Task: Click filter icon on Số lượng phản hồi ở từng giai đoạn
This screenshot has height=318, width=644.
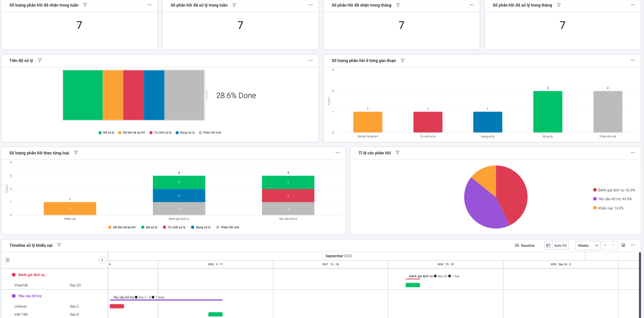Action: 402,61
